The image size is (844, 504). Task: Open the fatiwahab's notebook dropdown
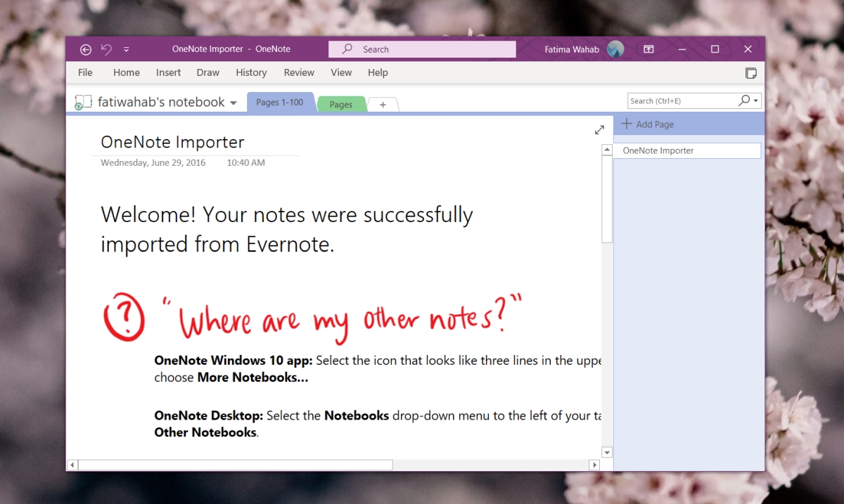[234, 102]
